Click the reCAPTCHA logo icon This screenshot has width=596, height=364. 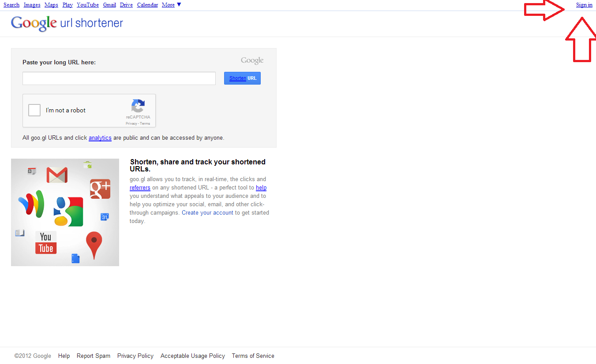tap(138, 106)
